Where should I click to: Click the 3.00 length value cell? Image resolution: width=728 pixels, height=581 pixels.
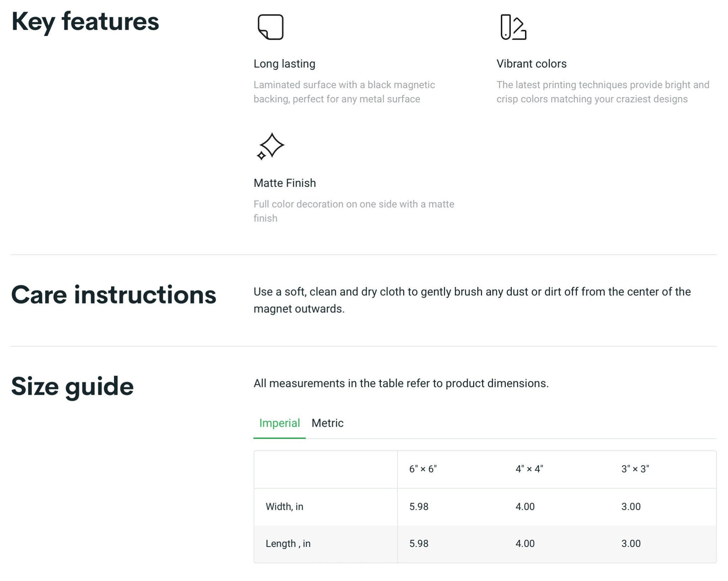(x=631, y=544)
